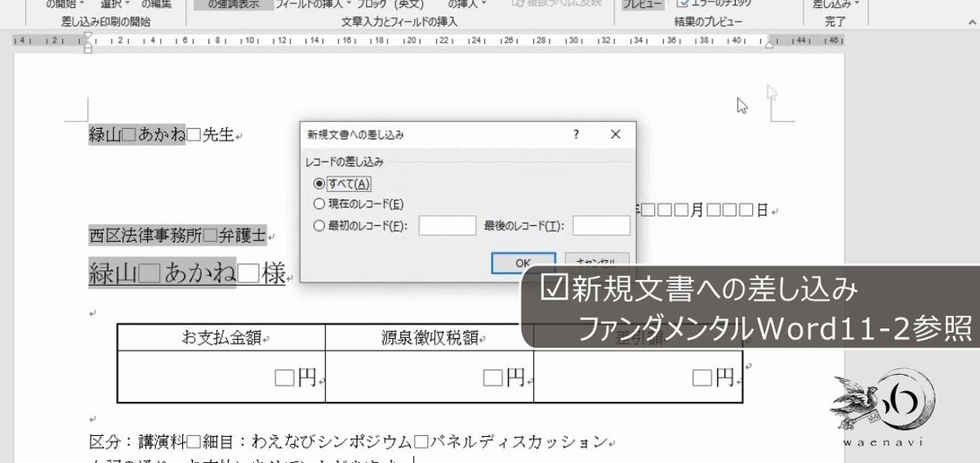Viewport: 980px width, 463px height.
Task: Click the 区分：講演料 description line
Action: [348, 442]
